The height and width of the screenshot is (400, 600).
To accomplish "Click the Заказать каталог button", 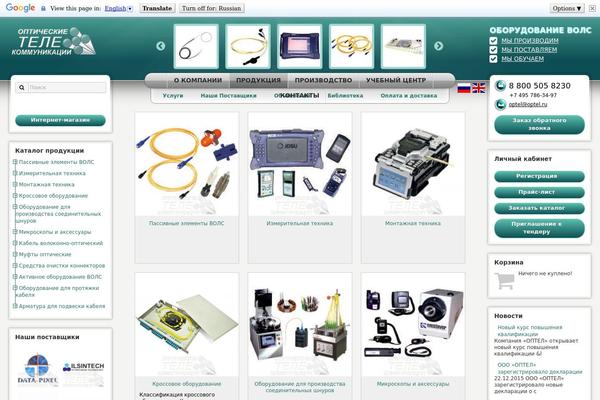I will coord(540,208).
